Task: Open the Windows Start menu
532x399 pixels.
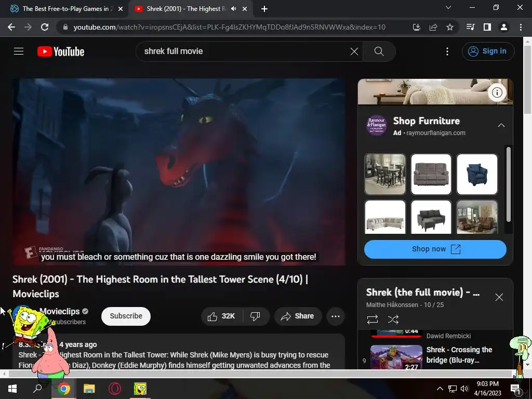Action: 12,389
